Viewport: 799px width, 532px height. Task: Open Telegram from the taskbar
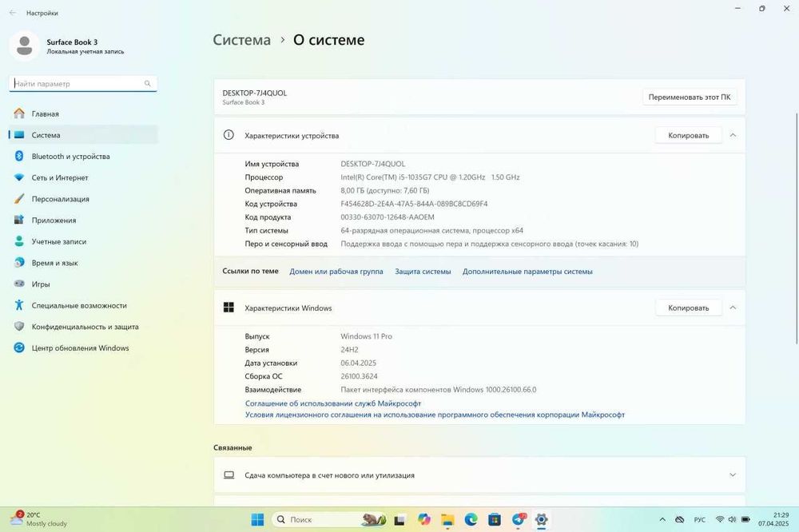point(519,519)
